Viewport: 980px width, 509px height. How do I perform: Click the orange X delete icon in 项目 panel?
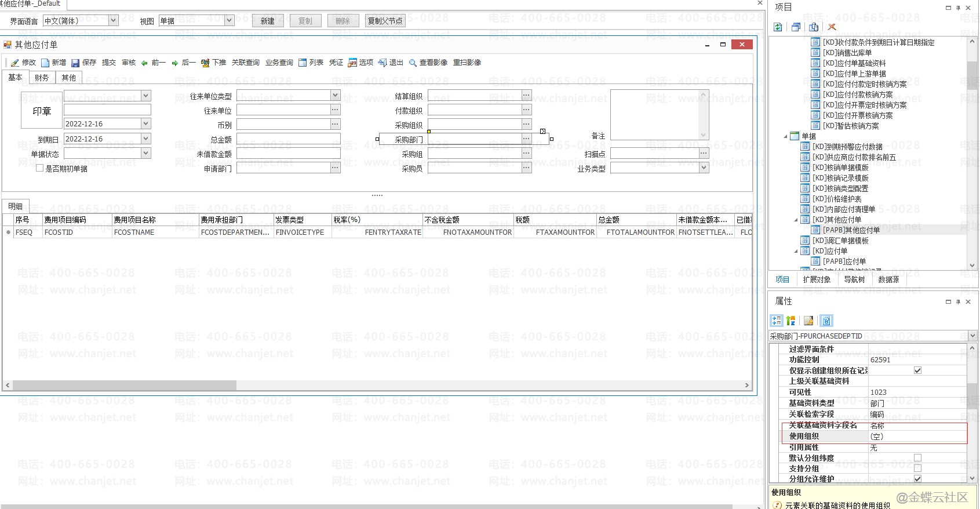click(x=832, y=27)
